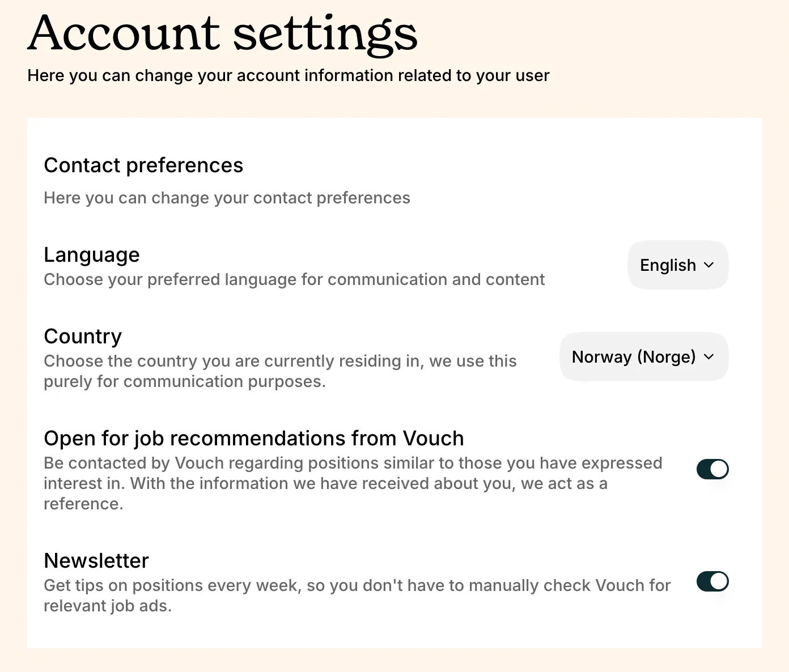Disable job recommendations from Vouch toggle
Viewport: 789px width, 672px height.
(x=712, y=469)
